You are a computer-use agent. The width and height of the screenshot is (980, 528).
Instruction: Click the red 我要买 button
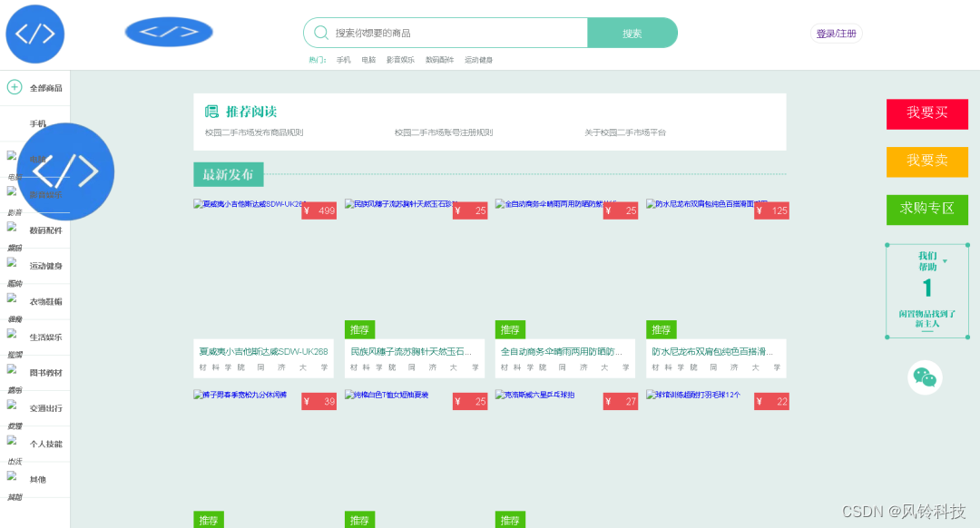pyautogui.click(x=926, y=113)
